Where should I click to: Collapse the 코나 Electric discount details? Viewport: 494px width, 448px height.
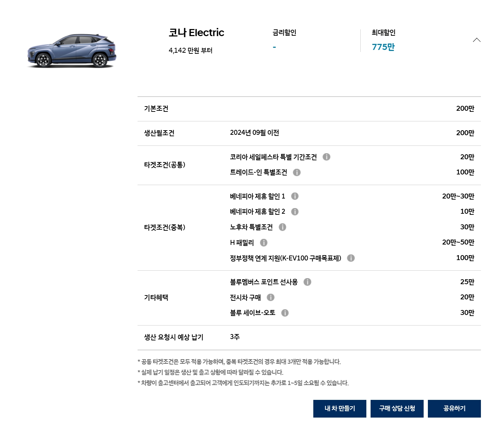pyautogui.click(x=477, y=40)
